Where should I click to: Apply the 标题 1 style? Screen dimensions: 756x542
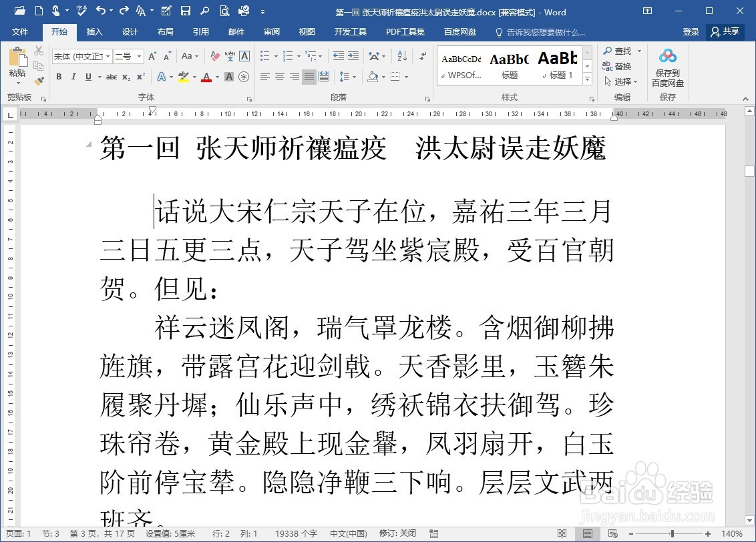558,65
